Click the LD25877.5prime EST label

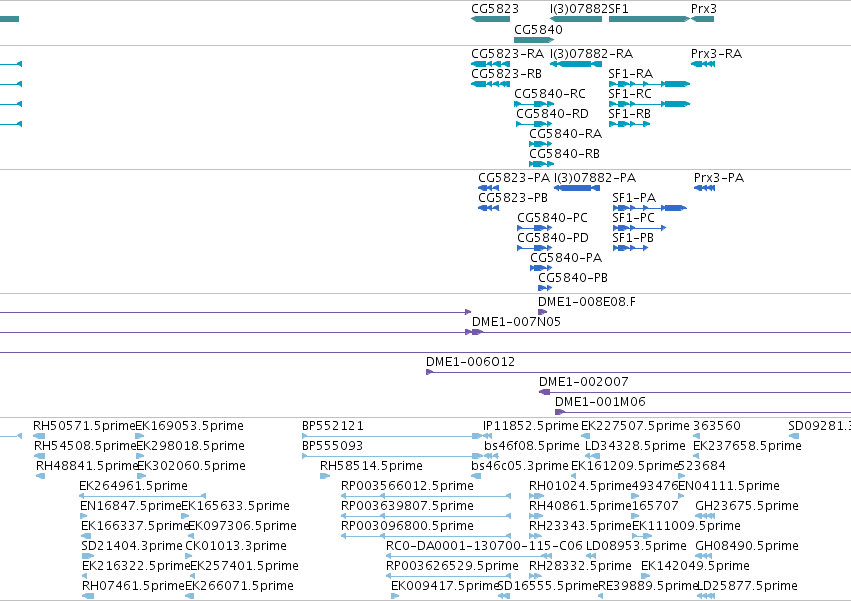747,586
